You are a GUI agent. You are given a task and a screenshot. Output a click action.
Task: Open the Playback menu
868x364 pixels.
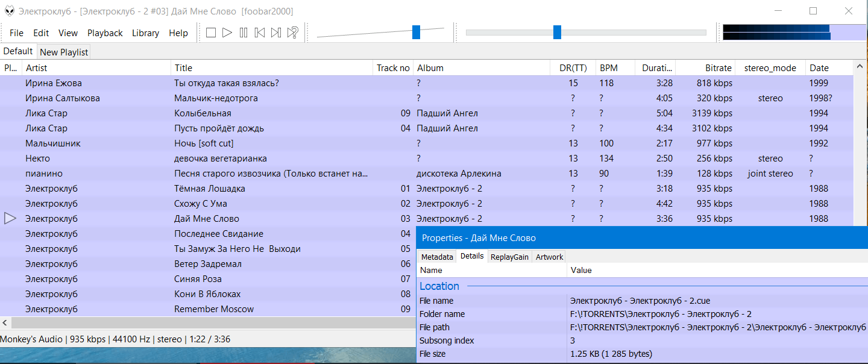click(105, 33)
